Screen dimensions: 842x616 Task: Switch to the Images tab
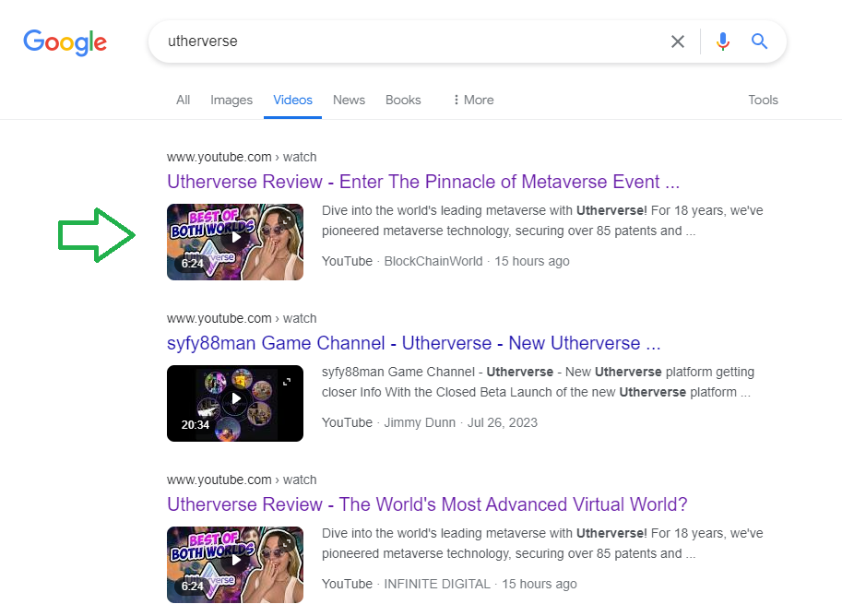(231, 100)
